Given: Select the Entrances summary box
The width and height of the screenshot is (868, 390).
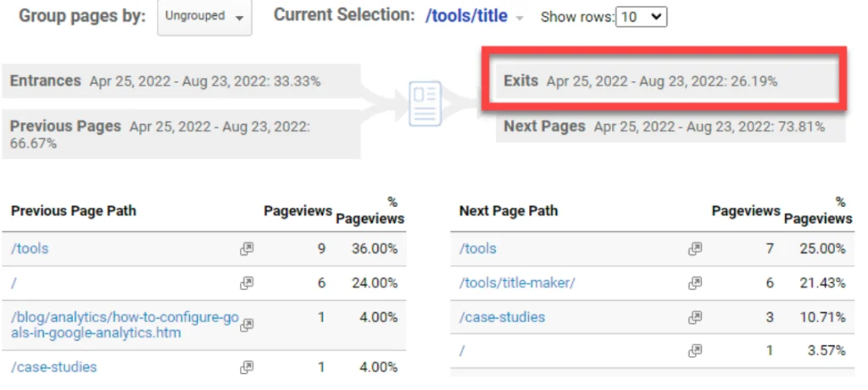Looking at the screenshot, I should point(181,81).
